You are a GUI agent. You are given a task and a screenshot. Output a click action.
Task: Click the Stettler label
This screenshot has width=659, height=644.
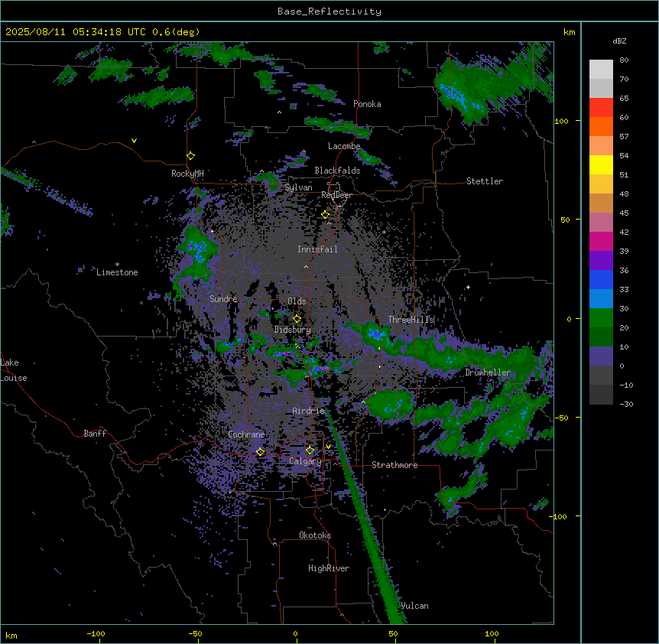(485, 181)
